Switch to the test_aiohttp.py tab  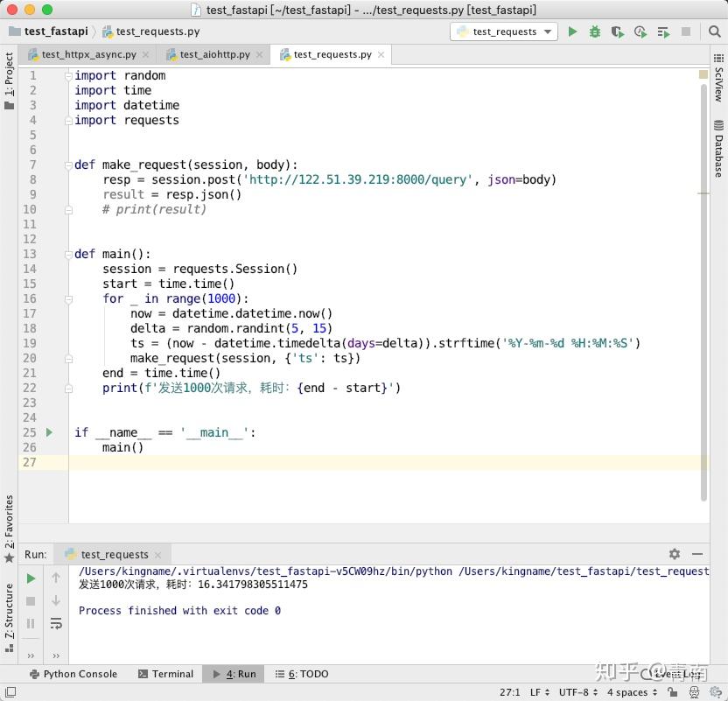(213, 53)
